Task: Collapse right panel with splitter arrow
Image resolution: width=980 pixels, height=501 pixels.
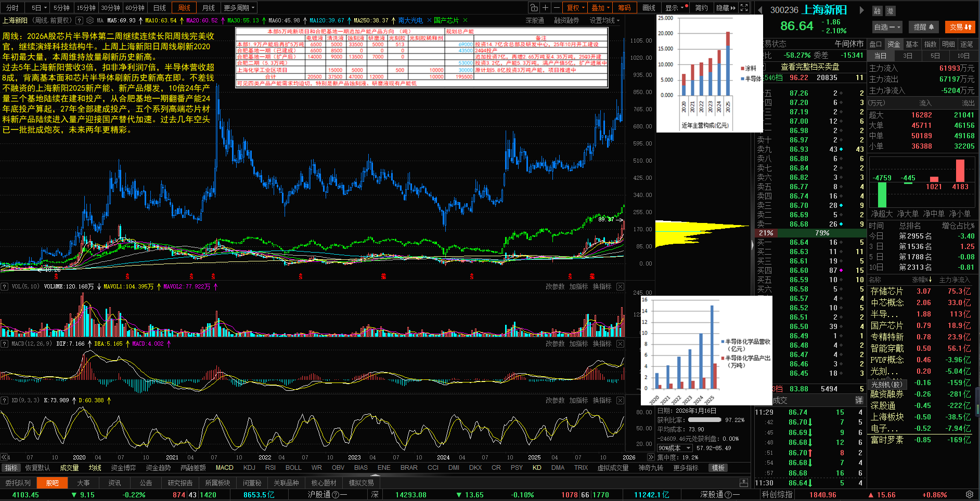Action: click(x=752, y=244)
